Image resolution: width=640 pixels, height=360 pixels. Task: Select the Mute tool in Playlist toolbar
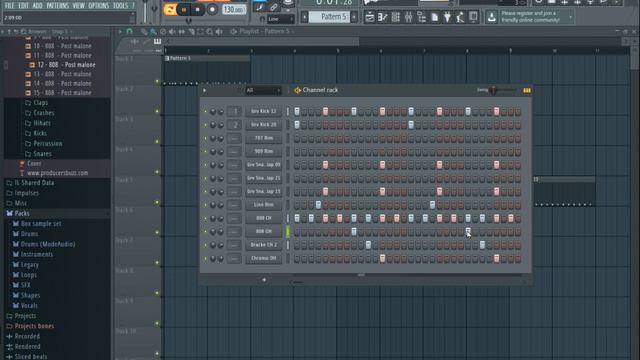172,31
